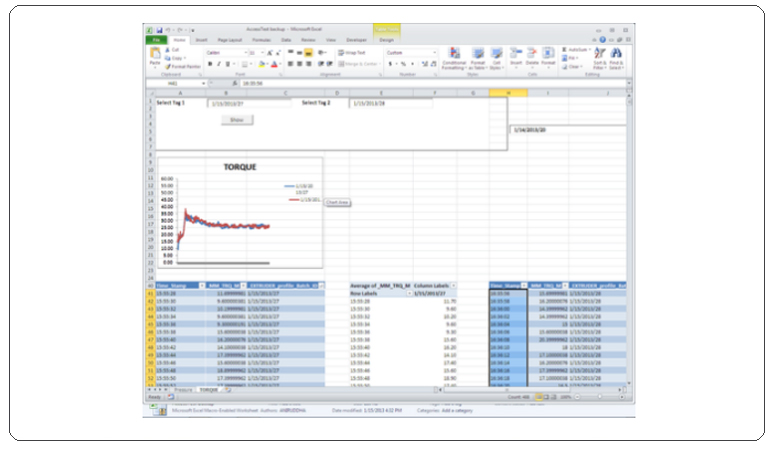Image resolution: width=770 pixels, height=450 pixels.
Task: Switch to the Formulas ribbon tab
Action: tap(261, 40)
